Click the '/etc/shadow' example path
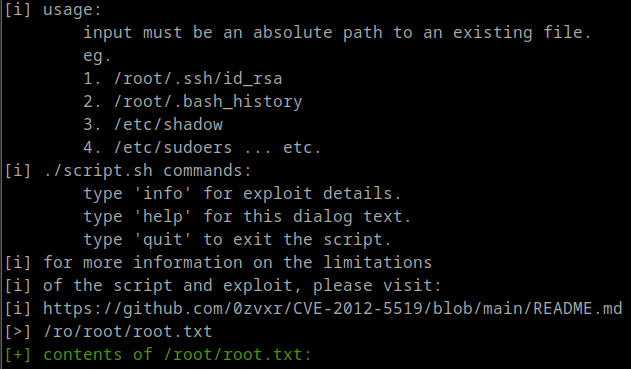The width and height of the screenshot is (631, 369). pos(168,124)
